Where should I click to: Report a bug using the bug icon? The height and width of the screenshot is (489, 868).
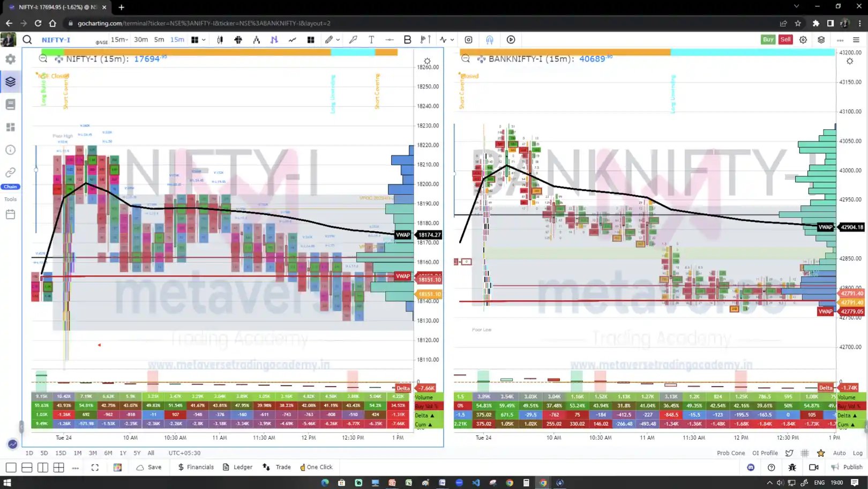coord(792,467)
